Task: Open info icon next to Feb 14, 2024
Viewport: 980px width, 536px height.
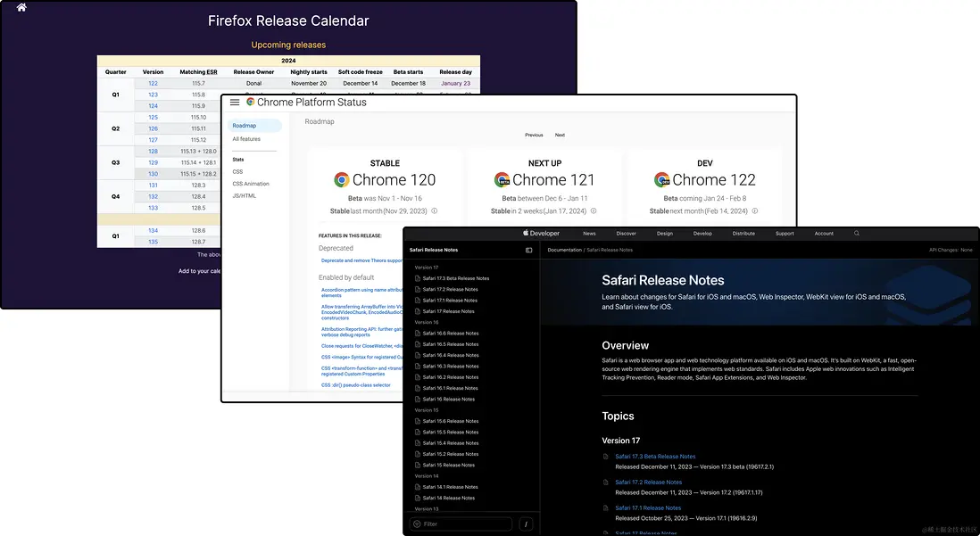Action: pos(755,211)
